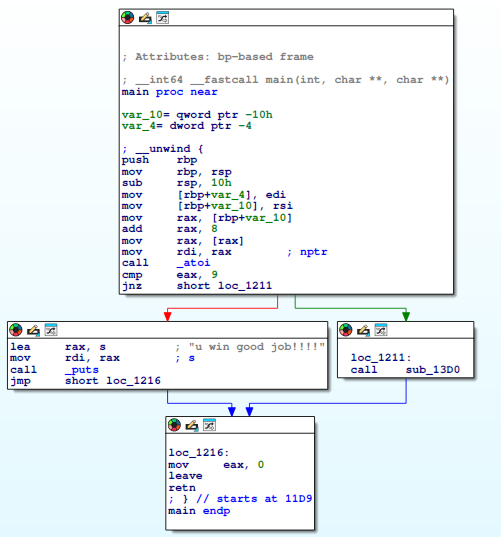The height and width of the screenshot is (537, 501).
Task: Select the var_4 dword ptr definition
Action: coord(187,126)
